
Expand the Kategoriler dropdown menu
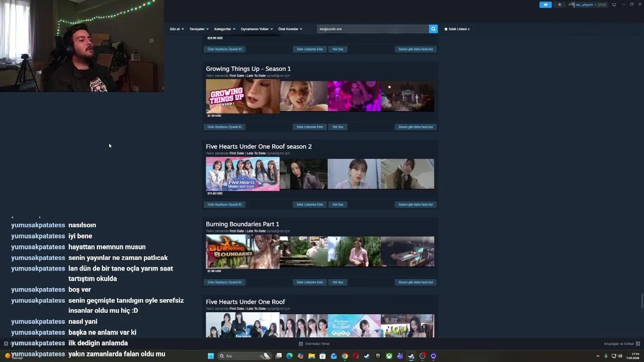(x=225, y=29)
